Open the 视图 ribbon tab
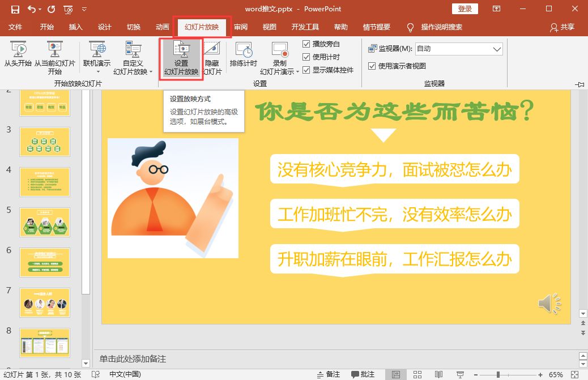Screen dimensions: 588x380 point(269,26)
